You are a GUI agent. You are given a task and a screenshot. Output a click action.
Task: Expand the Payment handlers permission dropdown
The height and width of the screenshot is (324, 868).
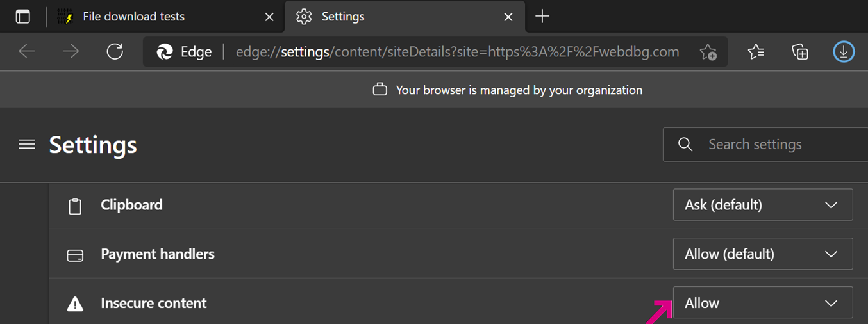[x=762, y=254]
